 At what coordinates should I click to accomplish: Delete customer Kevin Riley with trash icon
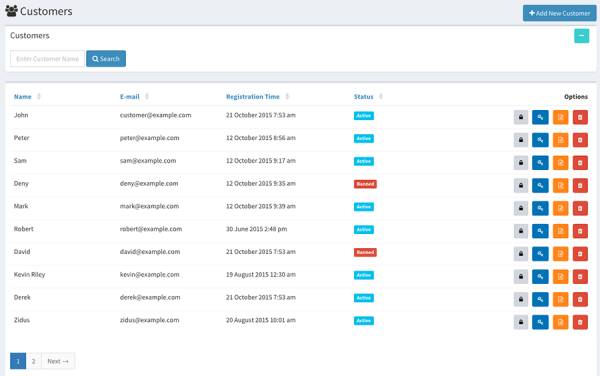(x=580, y=277)
